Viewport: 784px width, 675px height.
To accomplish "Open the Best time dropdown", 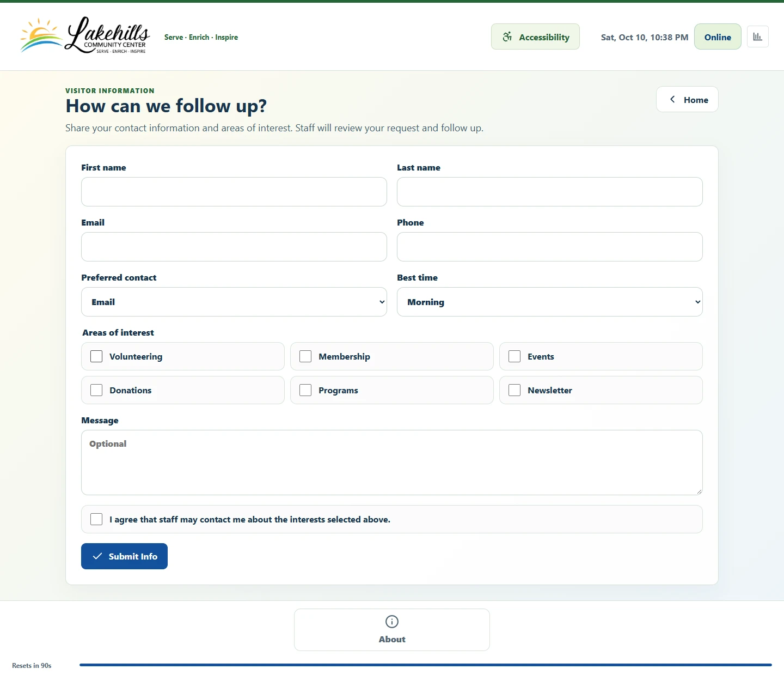I will tap(550, 302).
